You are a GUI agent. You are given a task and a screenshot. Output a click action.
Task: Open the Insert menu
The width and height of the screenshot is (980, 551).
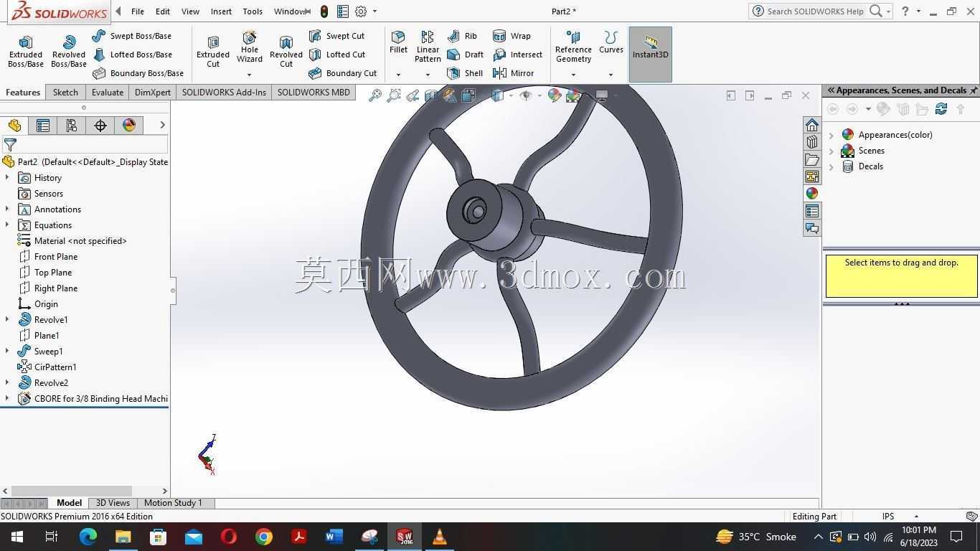tap(221, 11)
